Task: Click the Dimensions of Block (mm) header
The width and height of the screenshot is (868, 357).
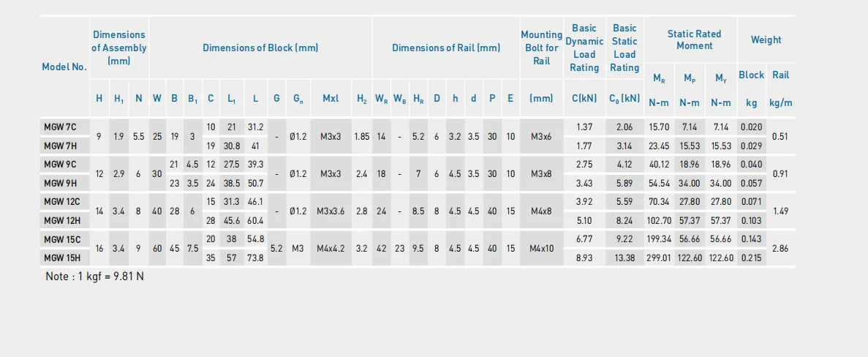Action: pyautogui.click(x=260, y=48)
